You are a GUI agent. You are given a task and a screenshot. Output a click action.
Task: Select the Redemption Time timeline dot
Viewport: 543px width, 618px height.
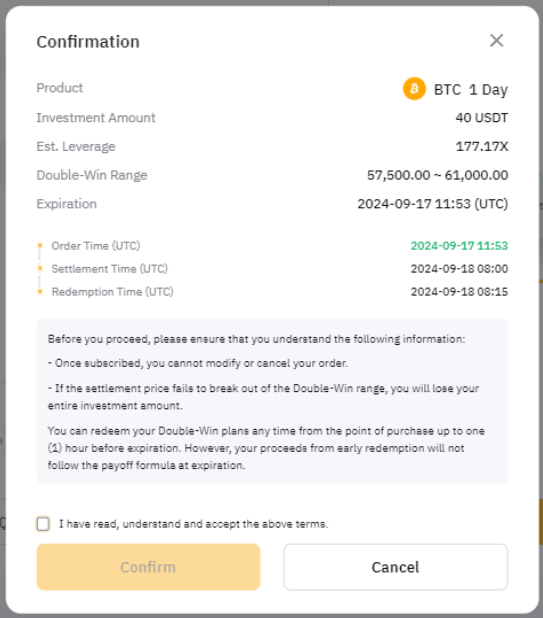click(x=40, y=292)
